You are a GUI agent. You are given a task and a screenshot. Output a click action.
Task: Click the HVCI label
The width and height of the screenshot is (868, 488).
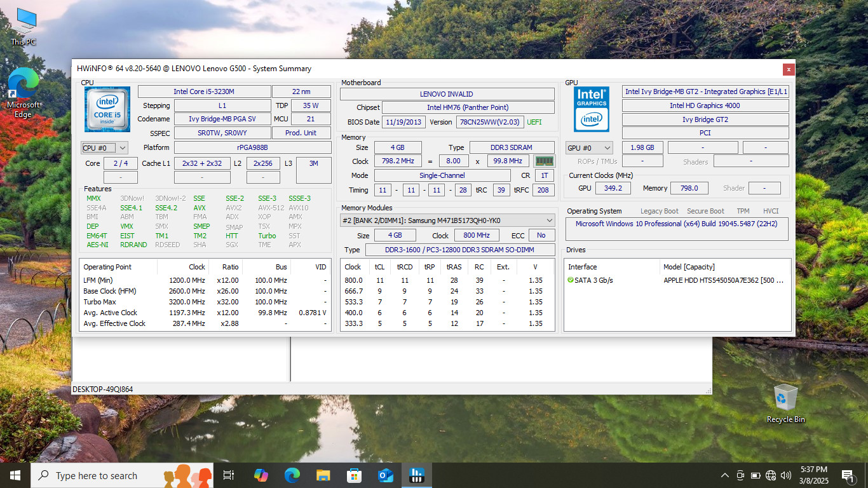pos(771,211)
